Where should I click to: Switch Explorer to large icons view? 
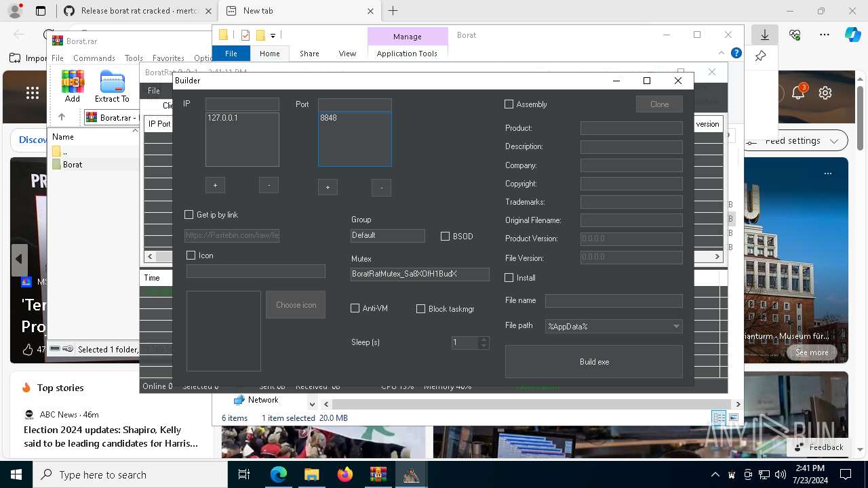point(733,418)
